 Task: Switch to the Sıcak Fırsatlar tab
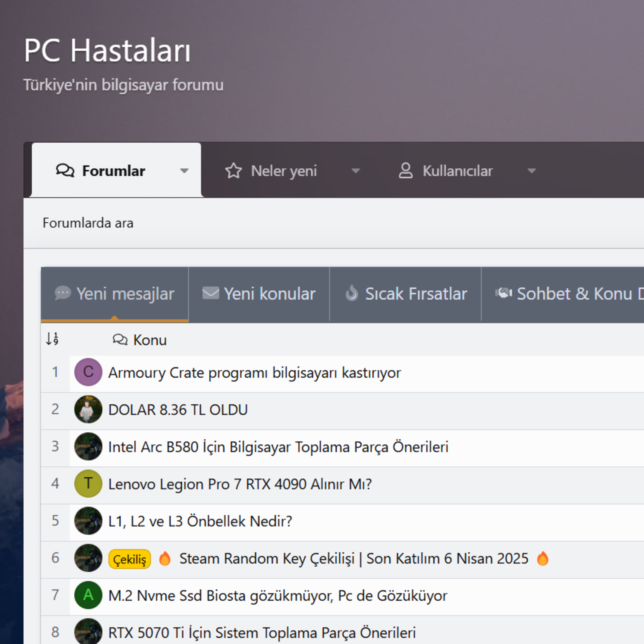tap(405, 294)
